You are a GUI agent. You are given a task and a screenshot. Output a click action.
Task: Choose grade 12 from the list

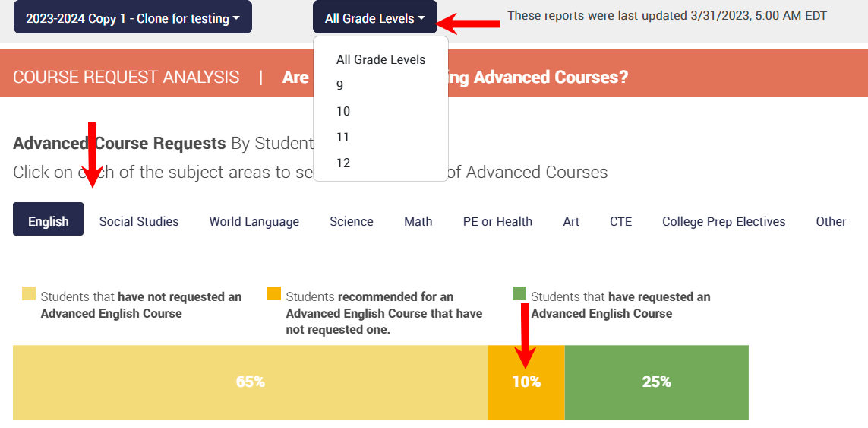tap(343, 163)
